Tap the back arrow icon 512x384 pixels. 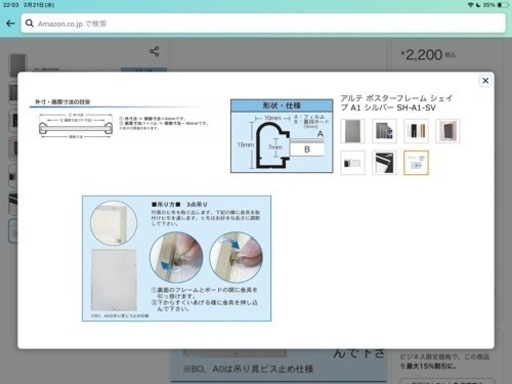[10, 23]
